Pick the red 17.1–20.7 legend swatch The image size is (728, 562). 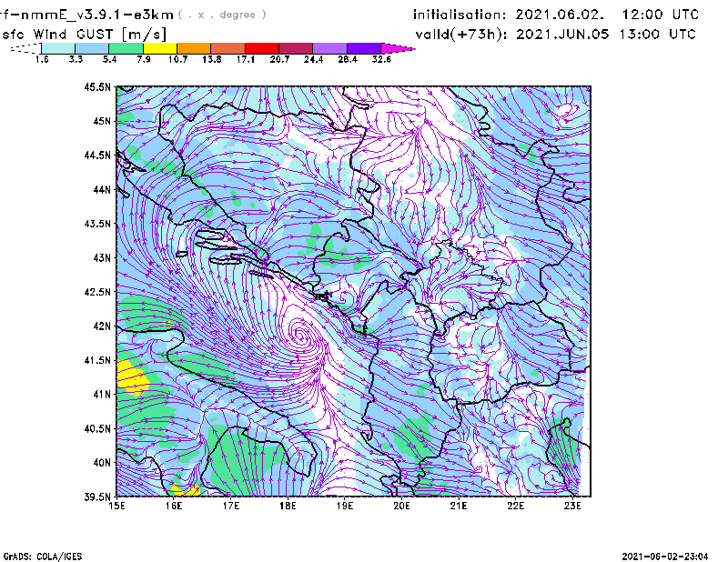pyautogui.click(x=262, y=48)
